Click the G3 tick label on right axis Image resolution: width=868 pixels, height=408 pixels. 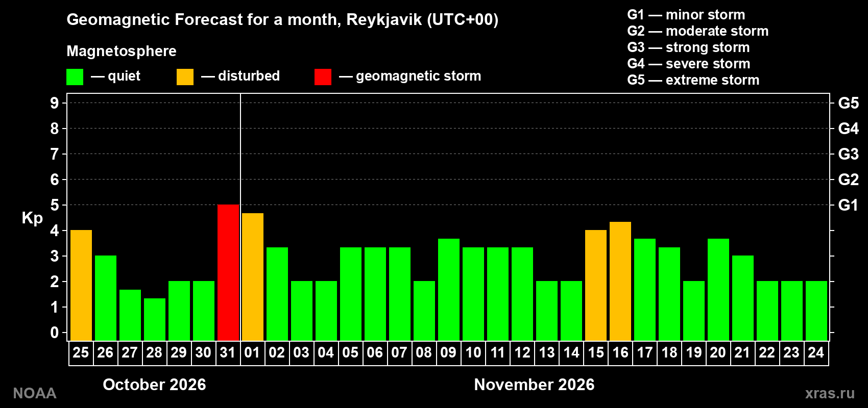[849, 154]
